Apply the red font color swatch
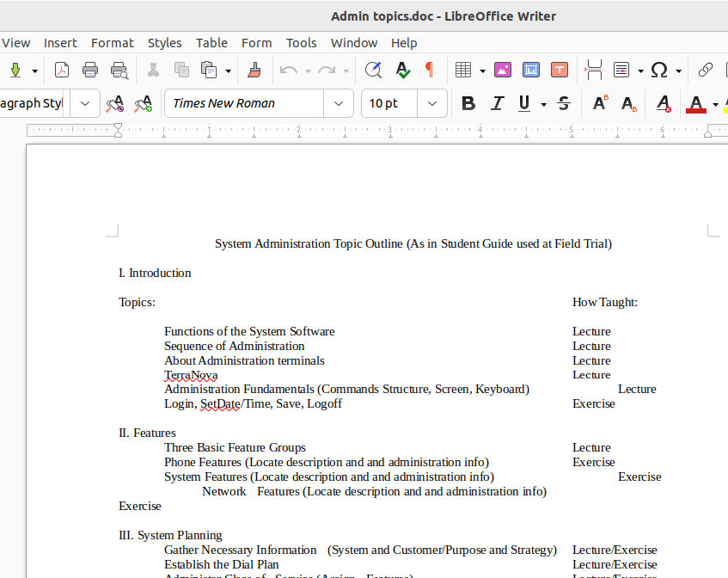Image resolution: width=728 pixels, height=578 pixels. [x=696, y=103]
